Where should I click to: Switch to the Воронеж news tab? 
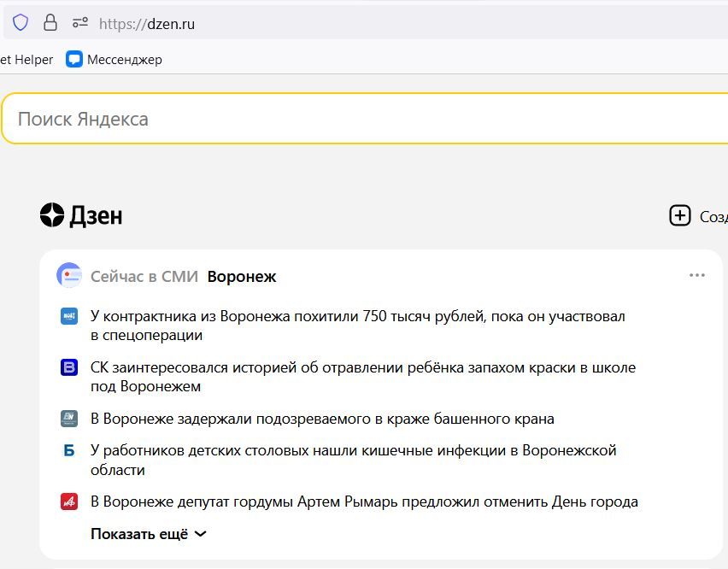point(242,277)
